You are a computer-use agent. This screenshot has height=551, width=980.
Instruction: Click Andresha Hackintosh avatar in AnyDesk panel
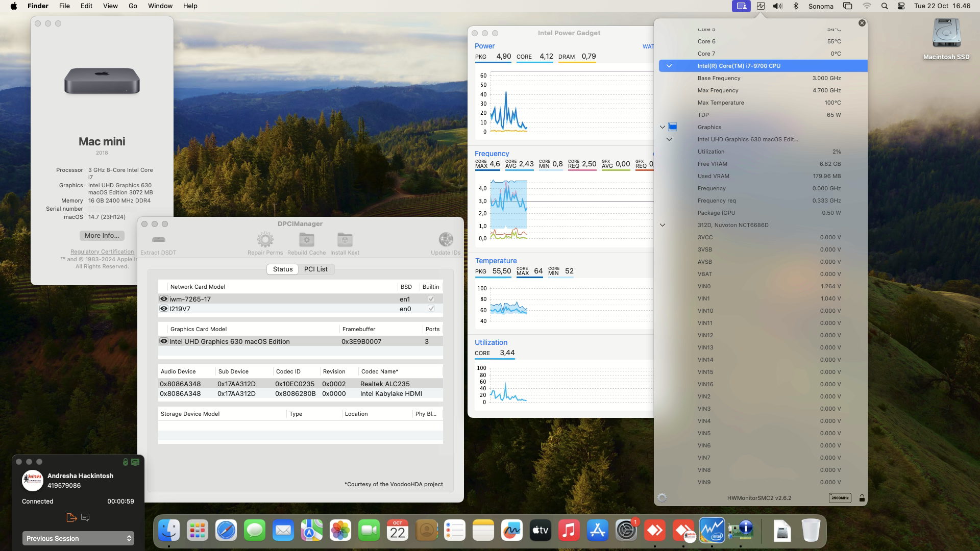[x=32, y=480]
